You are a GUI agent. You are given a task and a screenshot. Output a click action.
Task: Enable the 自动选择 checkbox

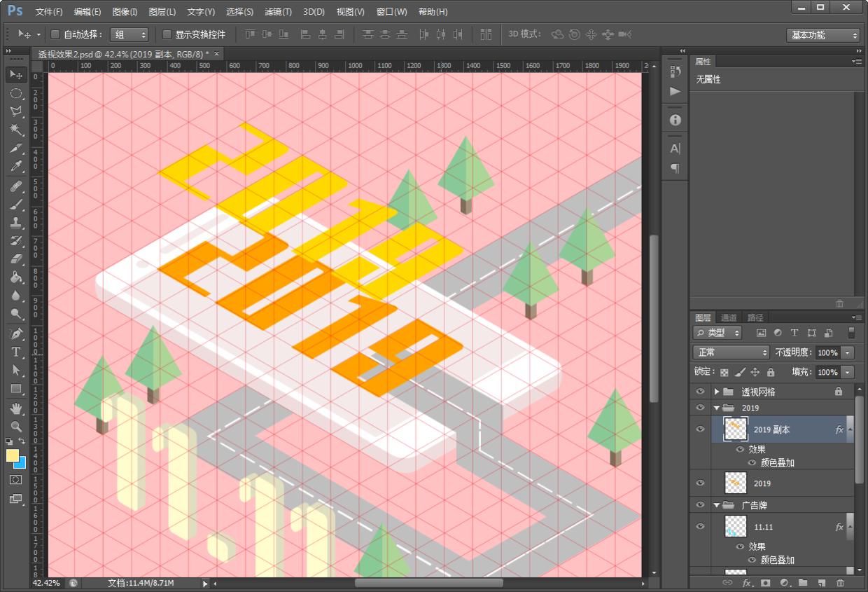(x=56, y=34)
